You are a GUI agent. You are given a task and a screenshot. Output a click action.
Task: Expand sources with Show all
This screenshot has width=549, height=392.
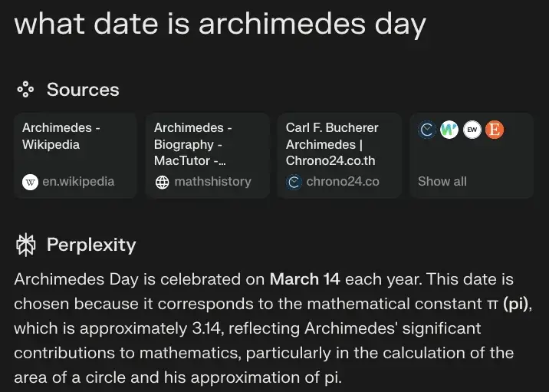442,182
